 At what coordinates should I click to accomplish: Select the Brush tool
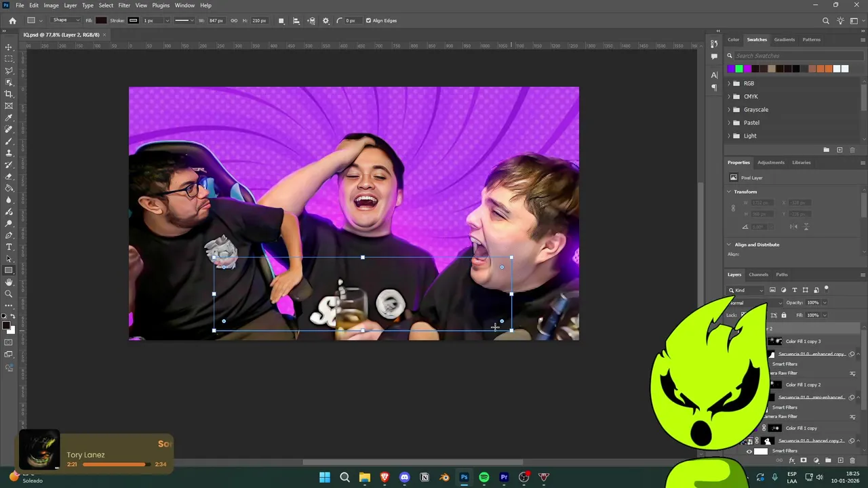[x=9, y=141]
